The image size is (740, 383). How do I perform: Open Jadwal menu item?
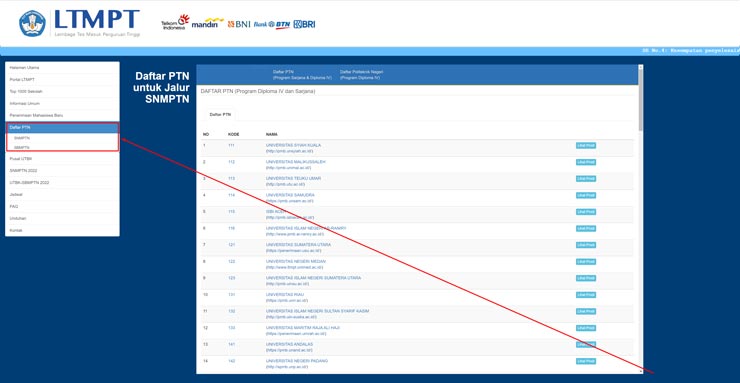(x=62, y=194)
